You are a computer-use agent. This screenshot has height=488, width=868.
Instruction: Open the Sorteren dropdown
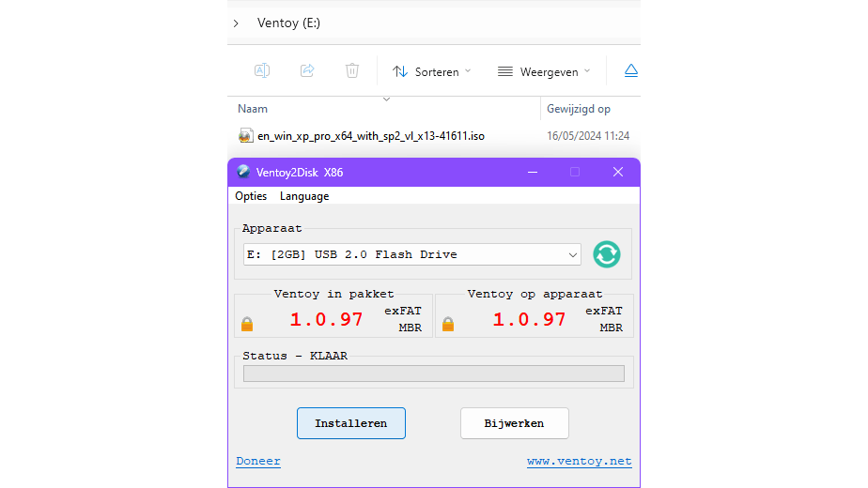pos(432,72)
